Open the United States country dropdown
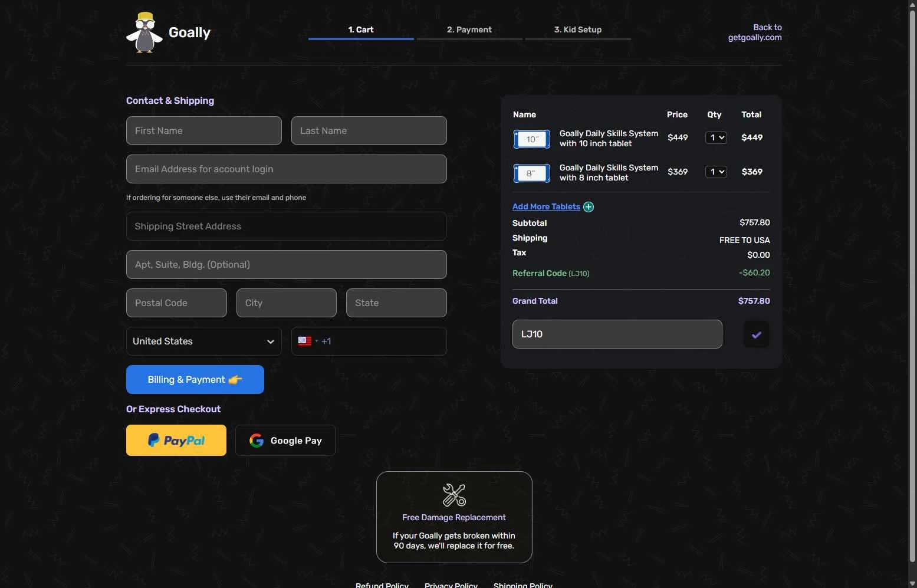 [204, 341]
